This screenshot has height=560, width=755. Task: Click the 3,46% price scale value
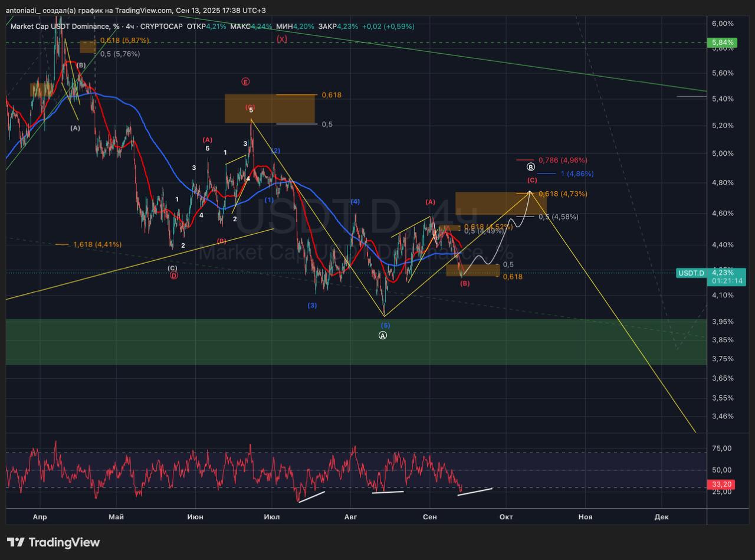tap(723, 416)
